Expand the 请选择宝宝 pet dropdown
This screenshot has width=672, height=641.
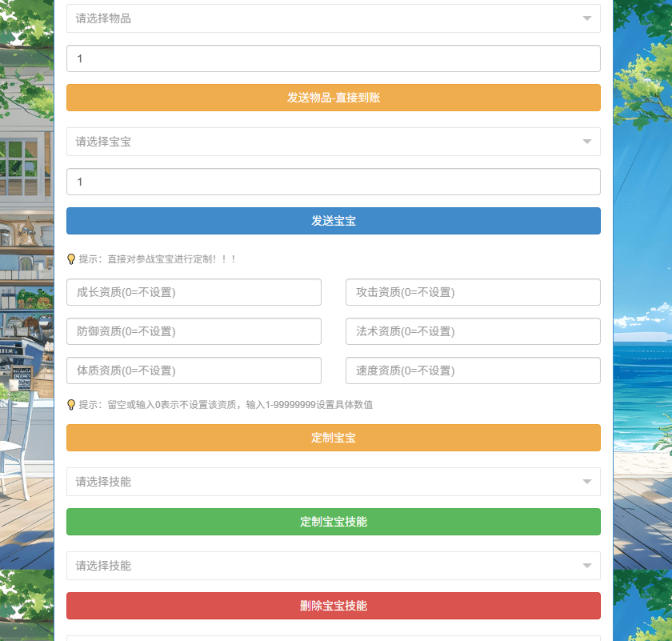[333, 142]
